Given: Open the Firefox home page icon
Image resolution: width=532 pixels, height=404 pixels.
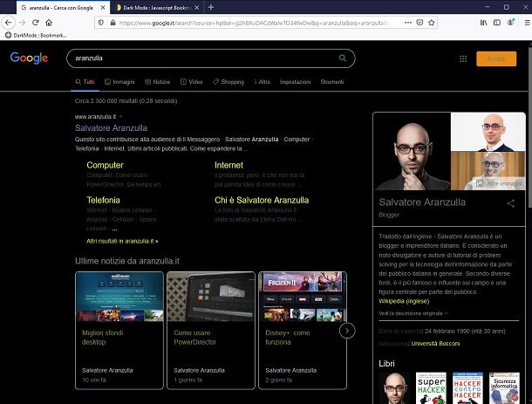Looking at the screenshot, I should tap(49, 23).
